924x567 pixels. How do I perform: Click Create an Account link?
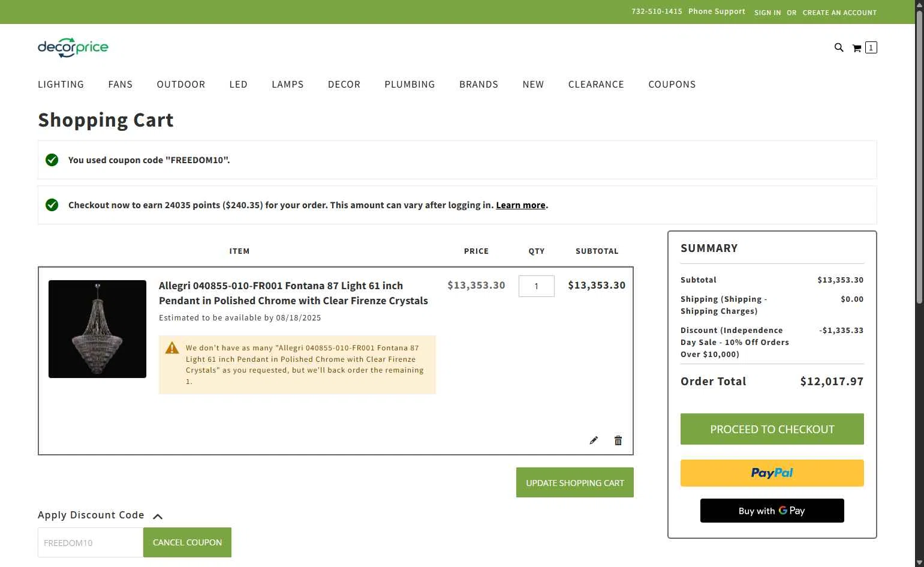click(x=839, y=13)
